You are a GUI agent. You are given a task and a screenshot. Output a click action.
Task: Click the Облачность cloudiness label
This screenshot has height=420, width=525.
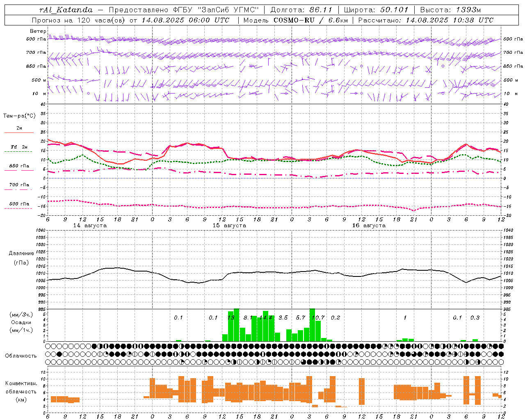pyautogui.click(x=21, y=356)
